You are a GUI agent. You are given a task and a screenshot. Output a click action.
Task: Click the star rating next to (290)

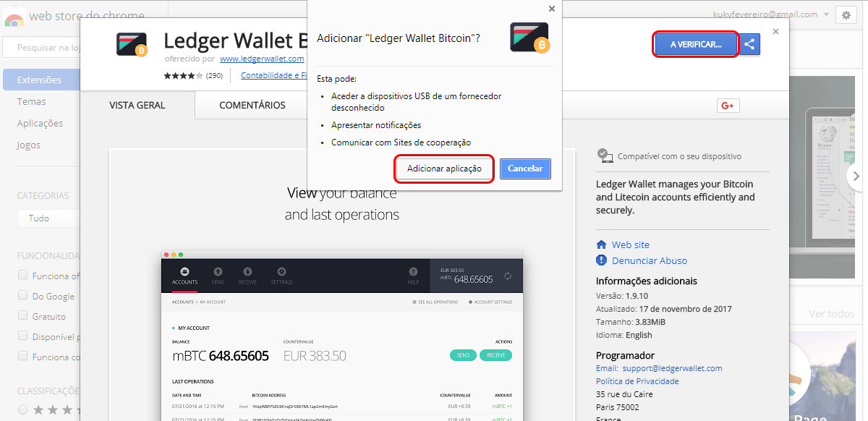coord(183,75)
